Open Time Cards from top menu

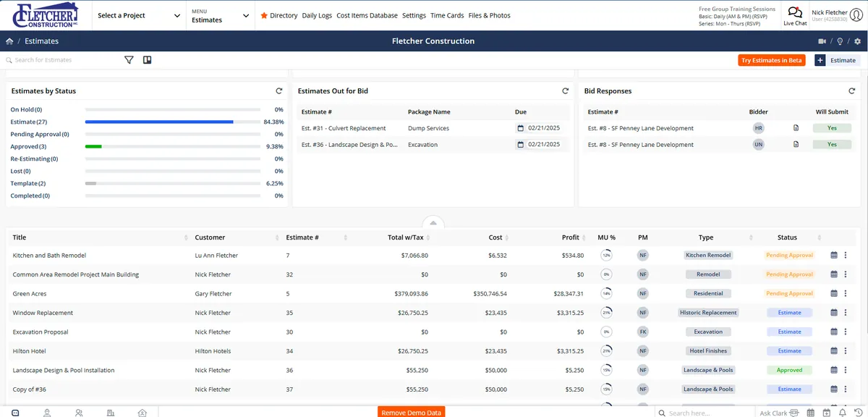(x=447, y=15)
